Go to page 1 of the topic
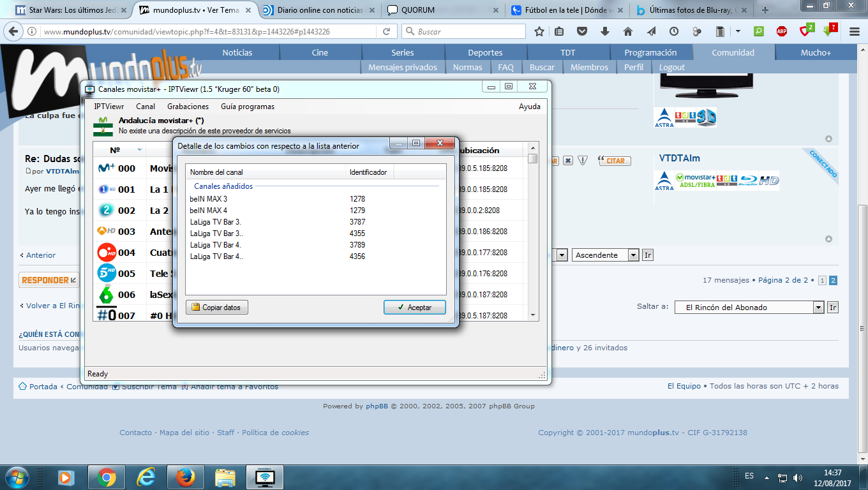This screenshot has height=490, width=868. point(822,280)
